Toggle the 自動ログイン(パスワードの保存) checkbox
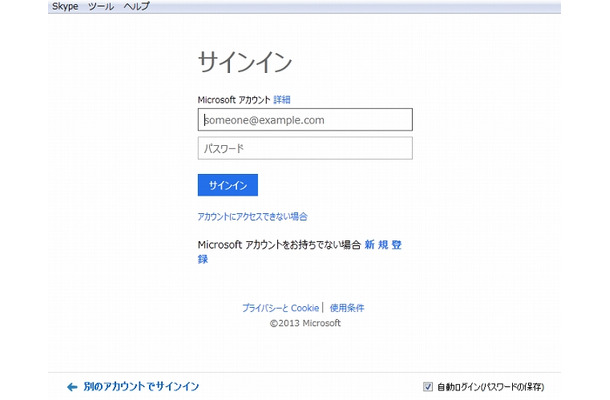Viewport: 610px width, 400px height. pyautogui.click(x=428, y=387)
